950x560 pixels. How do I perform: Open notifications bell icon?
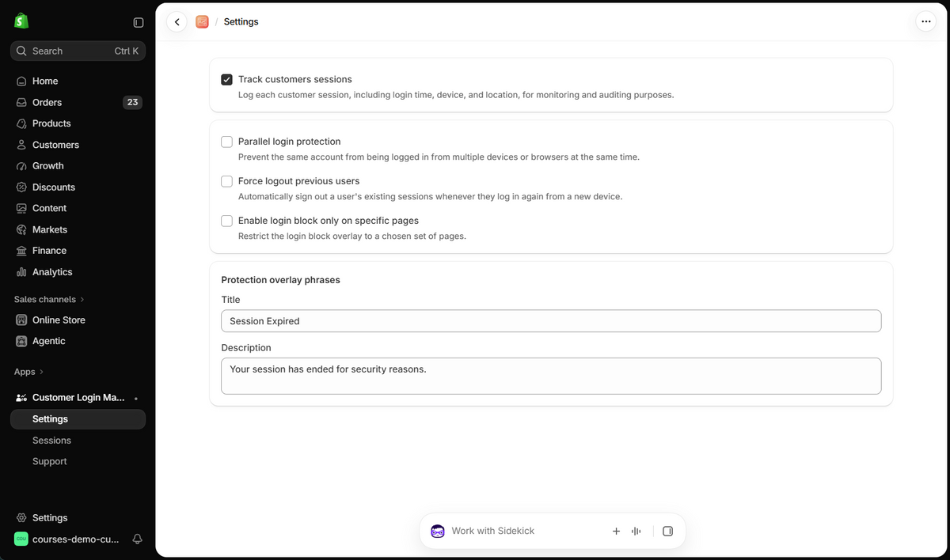[137, 539]
